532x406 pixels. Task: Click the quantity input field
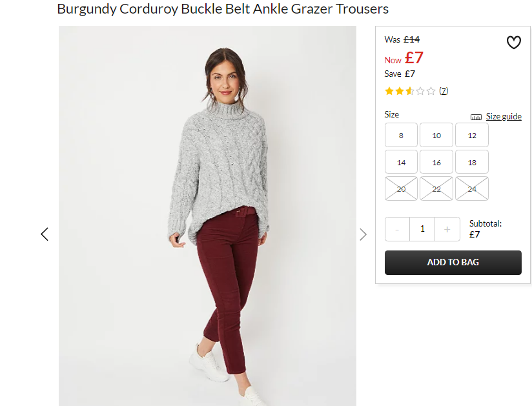[x=422, y=229]
